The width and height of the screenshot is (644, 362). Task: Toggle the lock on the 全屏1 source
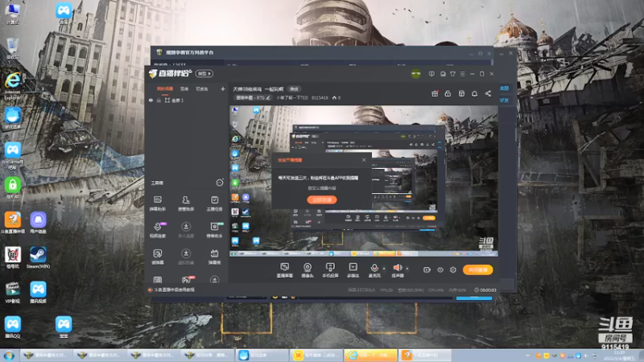(x=159, y=101)
